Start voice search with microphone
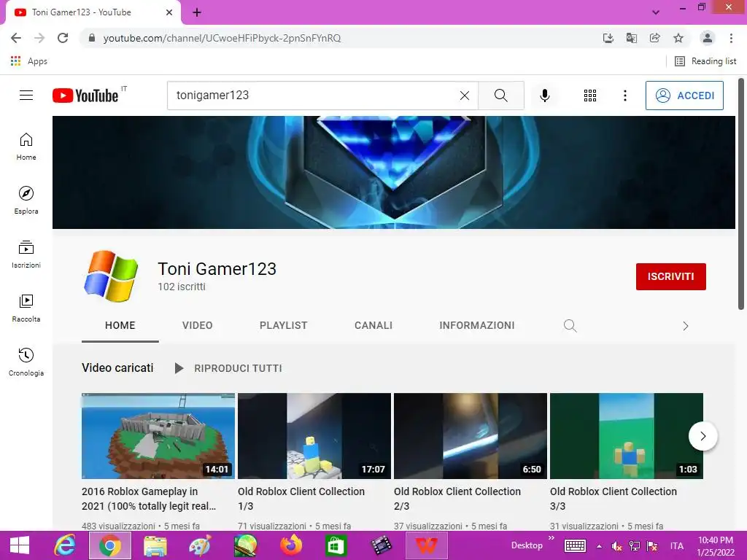The width and height of the screenshot is (747, 560). 544,96
